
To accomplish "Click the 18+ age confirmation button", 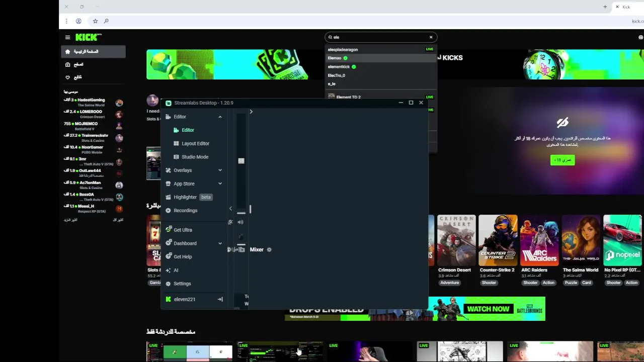I will coord(562,160).
